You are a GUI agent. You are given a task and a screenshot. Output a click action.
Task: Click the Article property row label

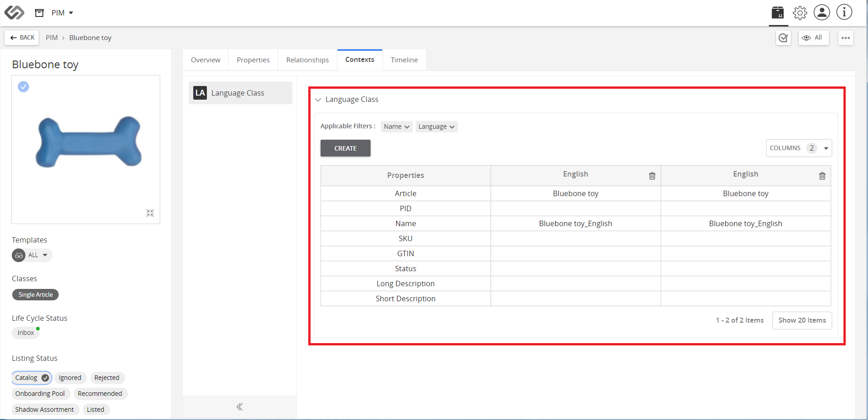coord(406,193)
